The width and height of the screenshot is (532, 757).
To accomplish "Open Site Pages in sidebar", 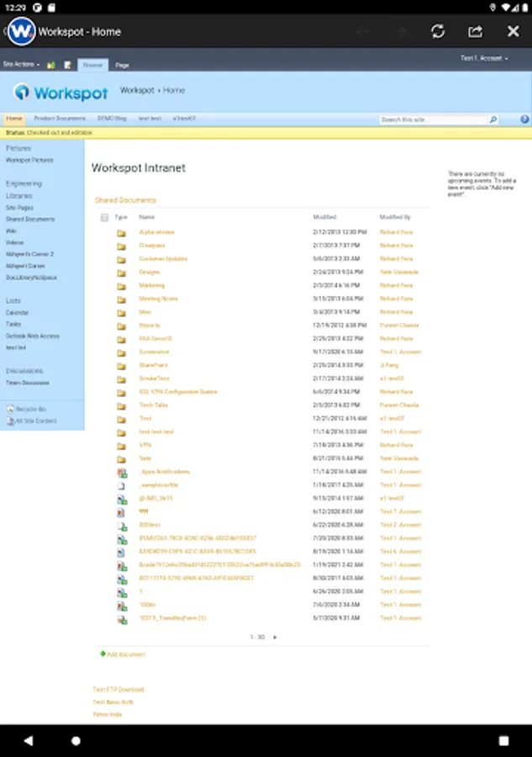I will tap(19, 208).
